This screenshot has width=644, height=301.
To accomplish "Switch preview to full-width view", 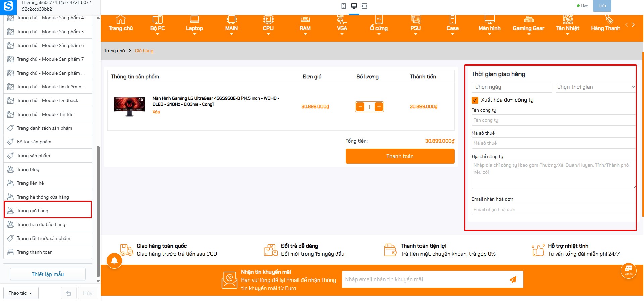I will click(364, 6).
